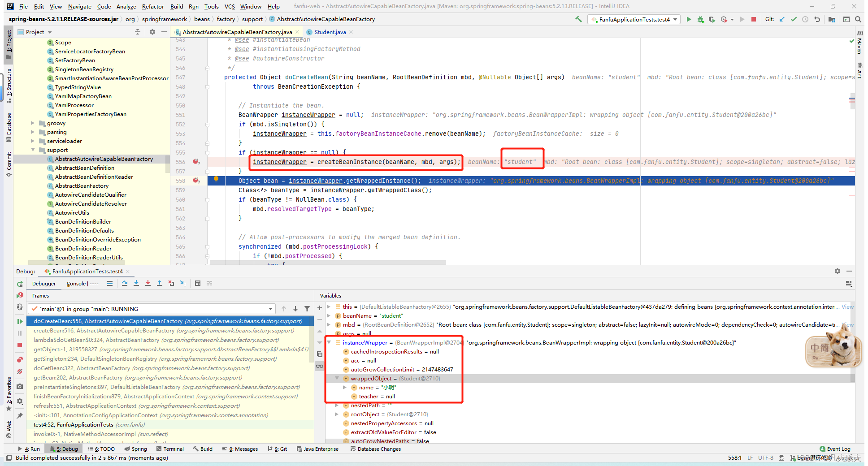Open the Refactor menu
The height and width of the screenshot is (466, 868).
[153, 6]
